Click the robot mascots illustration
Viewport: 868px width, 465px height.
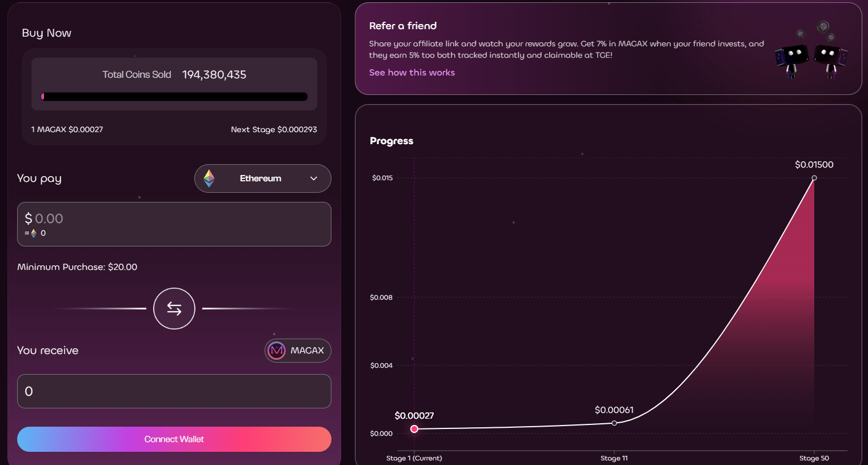pyautogui.click(x=811, y=51)
